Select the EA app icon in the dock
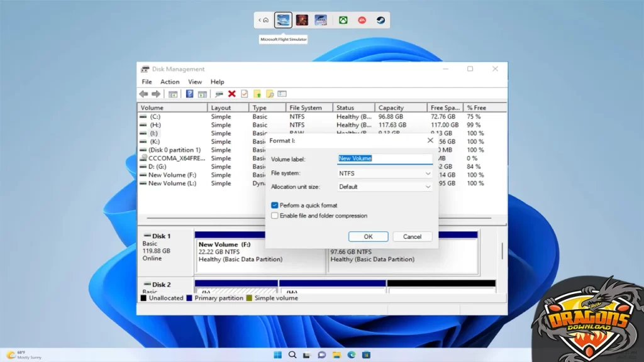 (364, 19)
